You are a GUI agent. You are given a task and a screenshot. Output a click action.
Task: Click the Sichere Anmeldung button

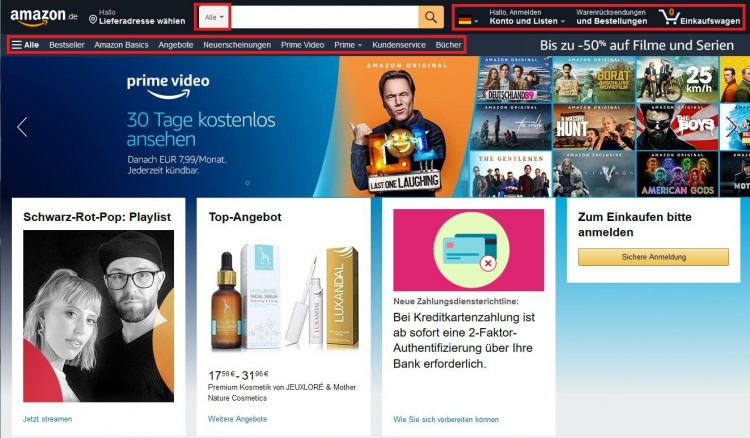pyautogui.click(x=653, y=257)
